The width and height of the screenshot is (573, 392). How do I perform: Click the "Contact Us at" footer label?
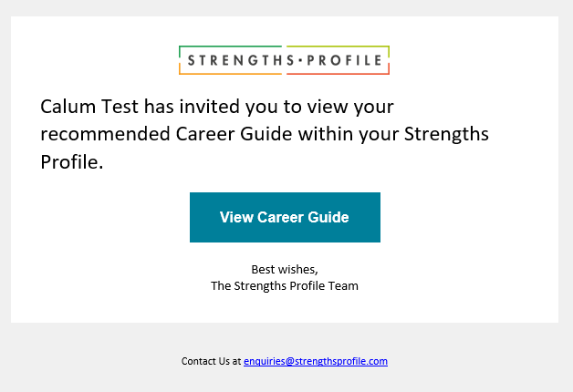211,361
